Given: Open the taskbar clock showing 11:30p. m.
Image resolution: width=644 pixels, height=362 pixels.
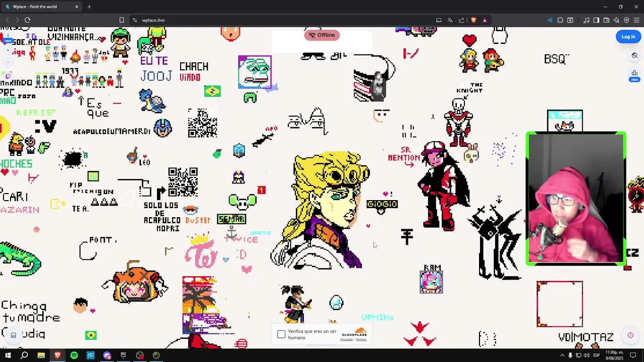Looking at the screenshot, I should tap(614, 355).
